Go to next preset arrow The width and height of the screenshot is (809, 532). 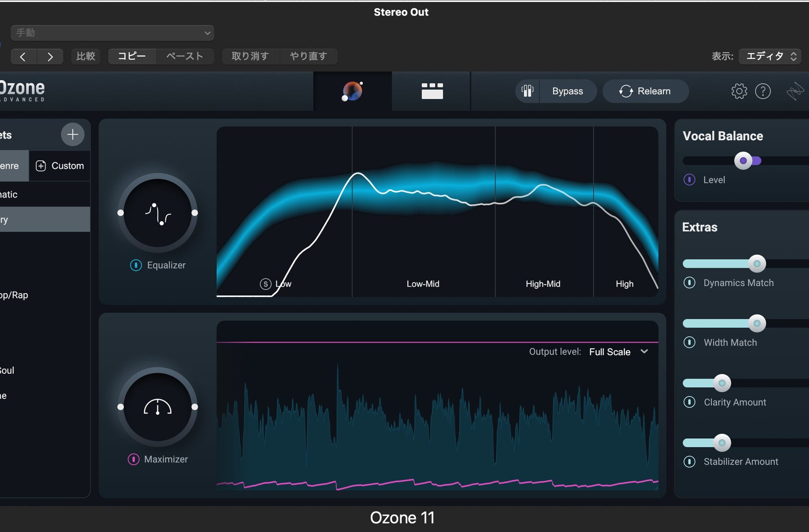point(50,57)
